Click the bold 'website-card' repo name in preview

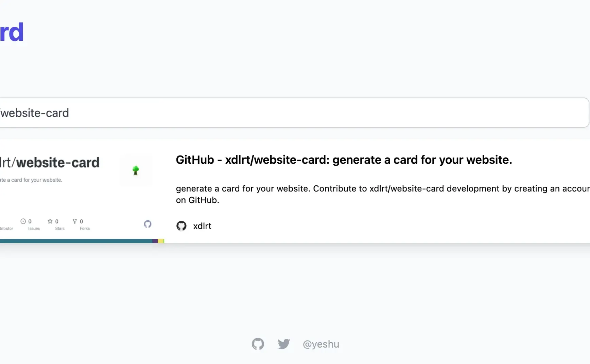tap(58, 163)
